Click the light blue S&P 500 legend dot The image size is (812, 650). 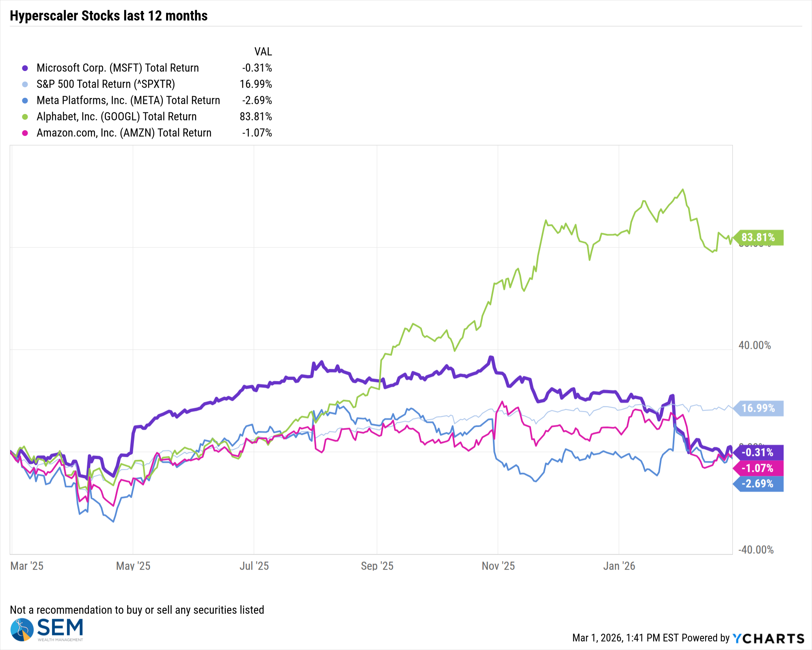25,84
